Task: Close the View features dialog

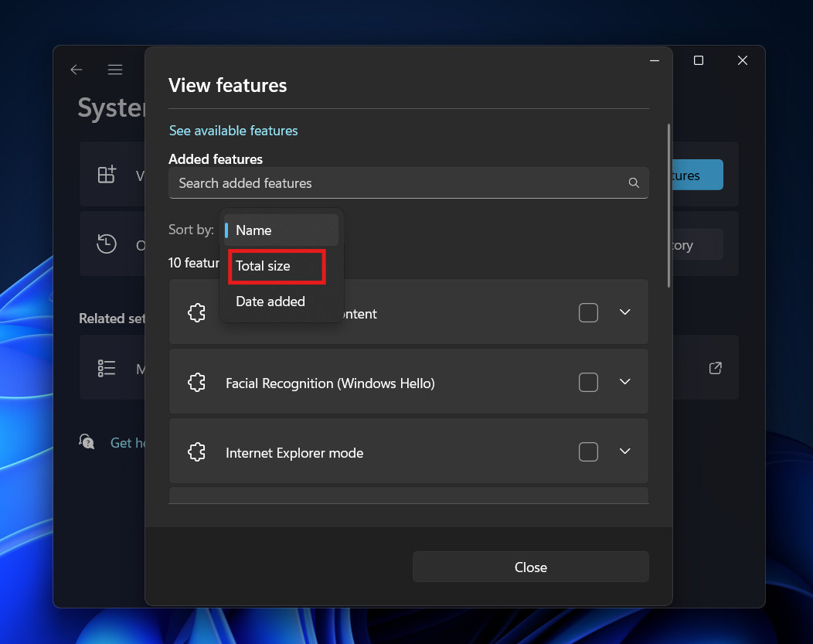Action: point(530,567)
